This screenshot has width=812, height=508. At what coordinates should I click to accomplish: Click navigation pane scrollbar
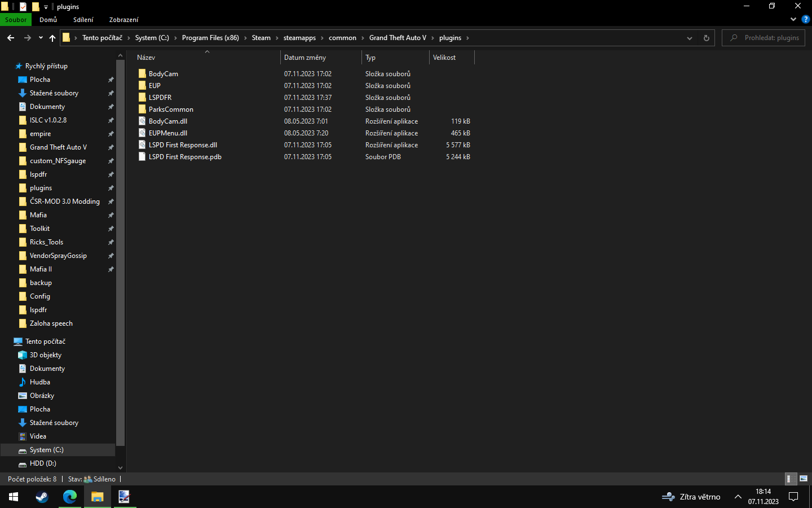point(120,253)
